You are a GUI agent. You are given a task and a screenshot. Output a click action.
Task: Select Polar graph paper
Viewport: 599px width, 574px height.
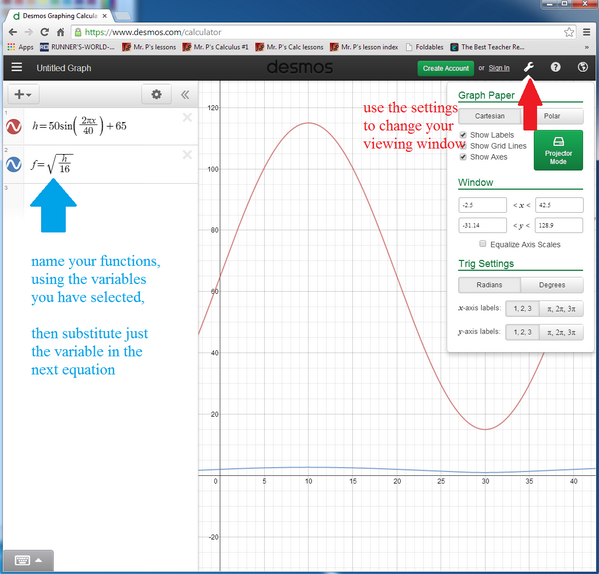pos(552,116)
